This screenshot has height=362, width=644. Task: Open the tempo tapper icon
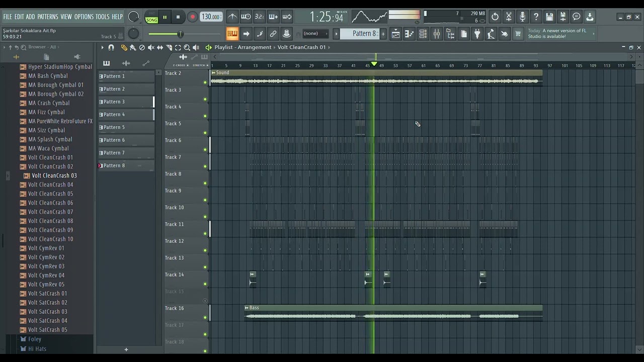(491, 34)
